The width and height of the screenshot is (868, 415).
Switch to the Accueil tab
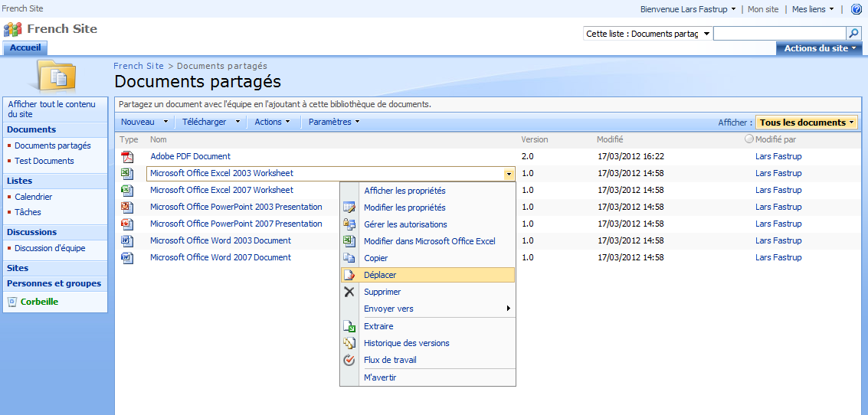(x=25, y=48)
